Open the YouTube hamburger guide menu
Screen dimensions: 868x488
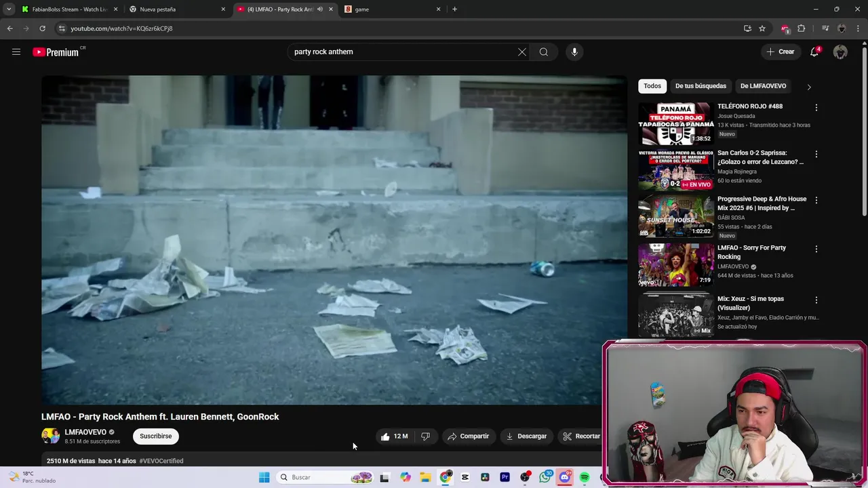[x=16, y=52]
